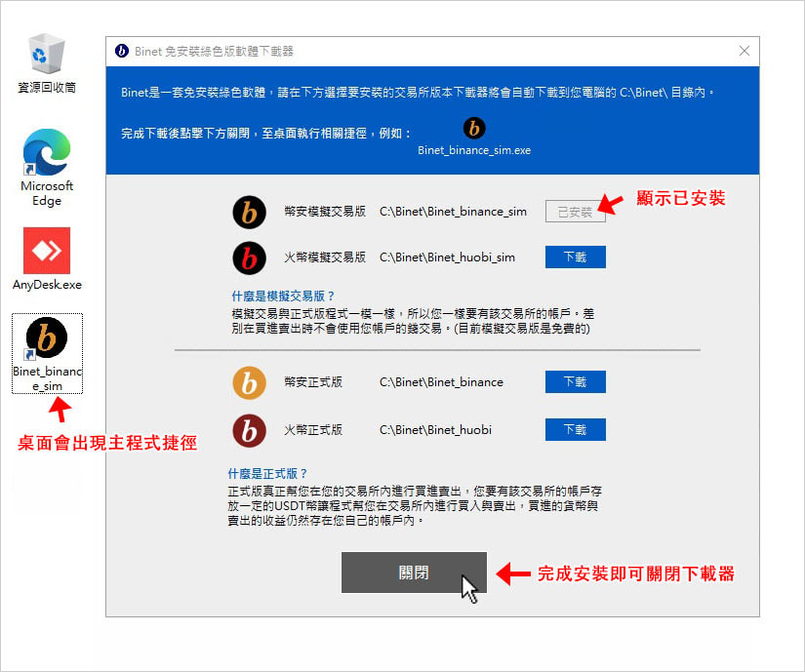Click the 幣安模擬交易版 label
Image resolution: width=805 pixels, height=672 pixels.
click(325, 212)
